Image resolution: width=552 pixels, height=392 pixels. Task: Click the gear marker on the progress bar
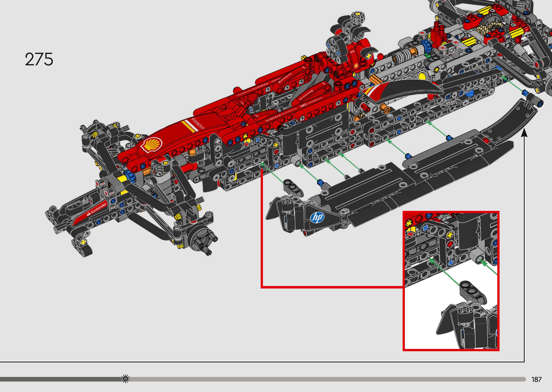click(x=125, y=379)
